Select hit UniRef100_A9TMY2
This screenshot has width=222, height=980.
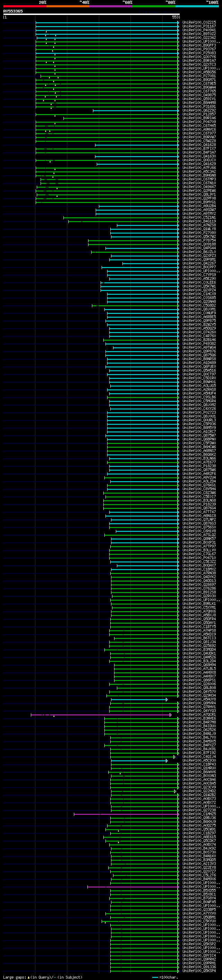pyautogui.click(x=199, y=213)
